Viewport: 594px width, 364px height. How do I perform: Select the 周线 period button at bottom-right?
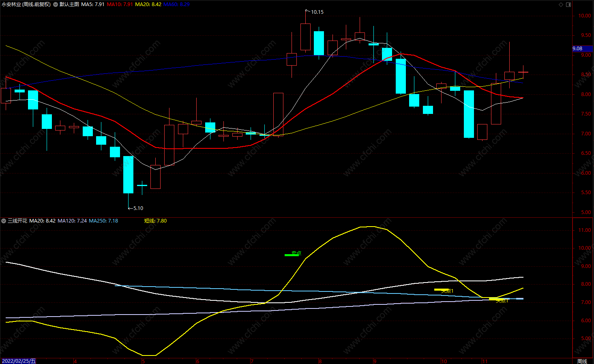(582, 361)
